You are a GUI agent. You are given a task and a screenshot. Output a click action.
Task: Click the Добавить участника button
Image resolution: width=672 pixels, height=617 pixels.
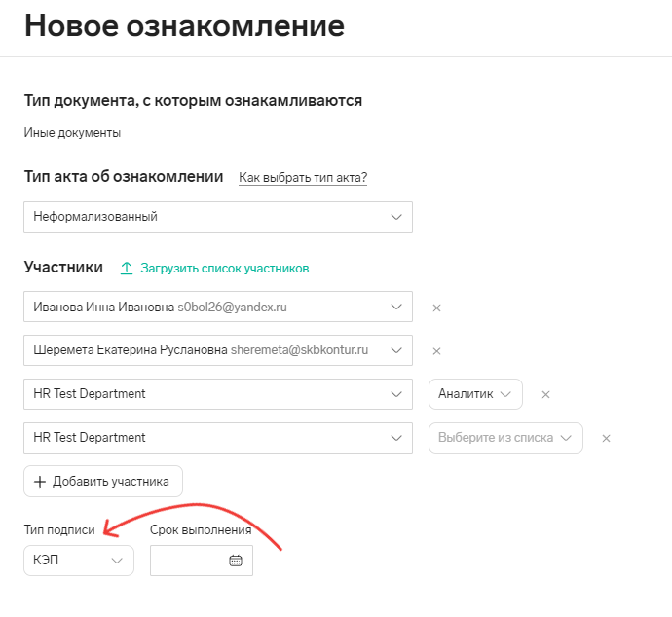point(103,482)
